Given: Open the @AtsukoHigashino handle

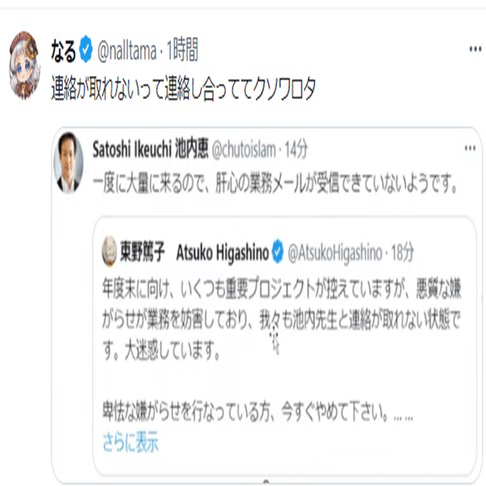Looking at the screenshot, I should pos(335,253).
